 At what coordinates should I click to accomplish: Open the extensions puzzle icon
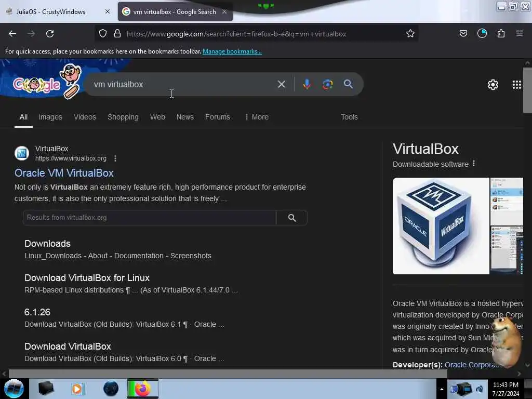point(501,33)
